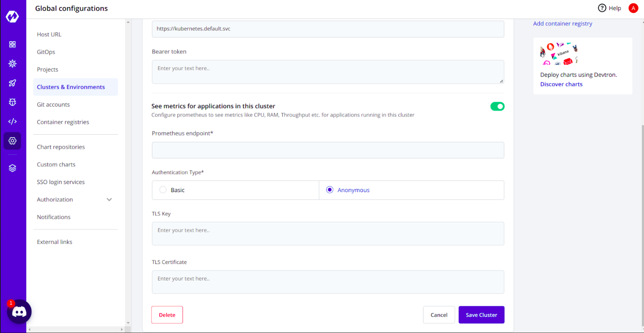Open the user avatar menu
644x333 pixels.
click(x=633, y=8)
